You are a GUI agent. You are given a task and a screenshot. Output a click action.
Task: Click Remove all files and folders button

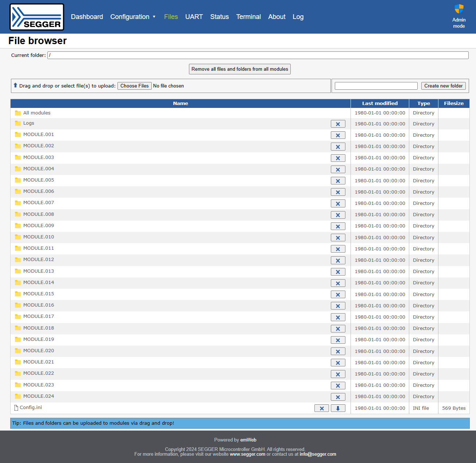click(x=240, y=69)
